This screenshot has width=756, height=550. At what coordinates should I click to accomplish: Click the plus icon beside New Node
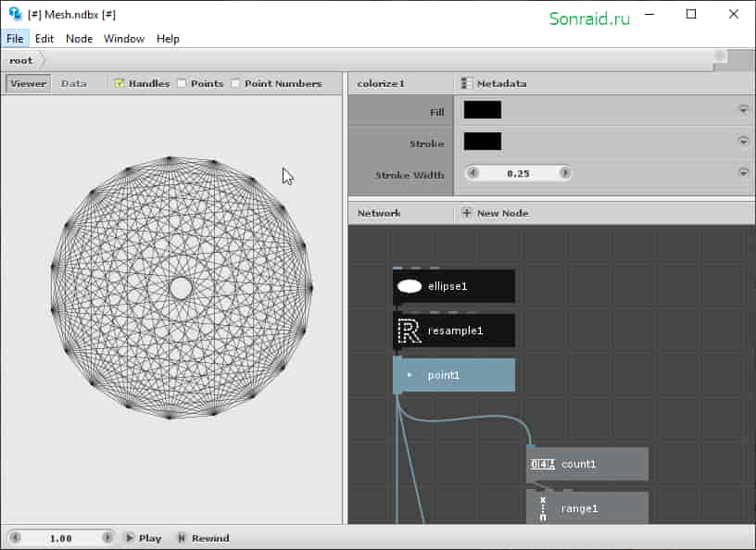(466, 213)
